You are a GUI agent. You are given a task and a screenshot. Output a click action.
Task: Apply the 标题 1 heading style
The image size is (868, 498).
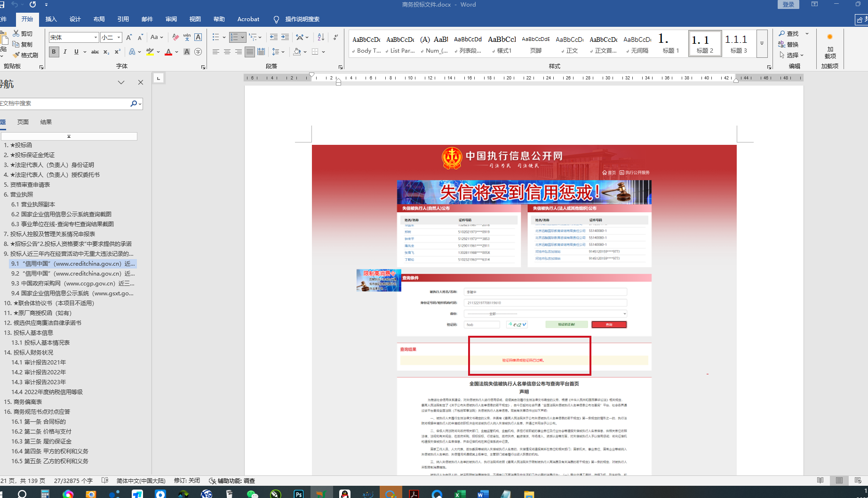[x=671, y=44]
